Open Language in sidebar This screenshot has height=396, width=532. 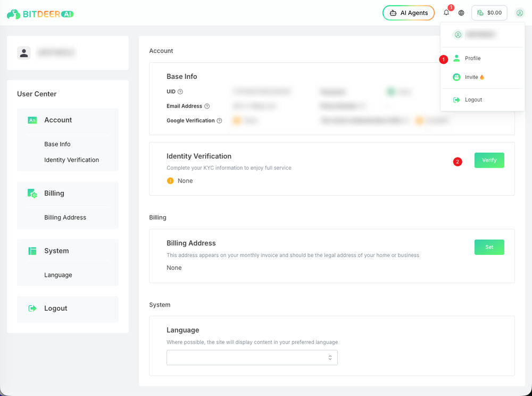pyautogui.click(x=58, y=275)
